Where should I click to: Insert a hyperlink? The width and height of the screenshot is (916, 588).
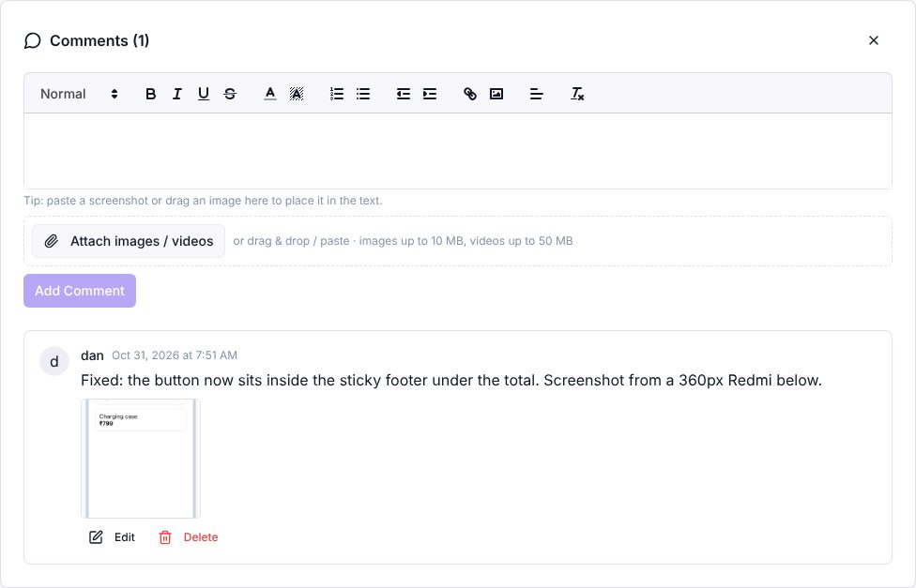[469, 94]
